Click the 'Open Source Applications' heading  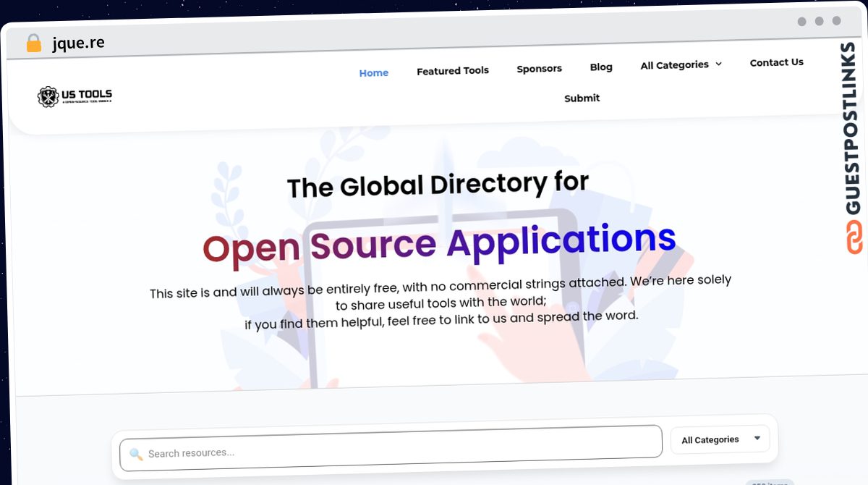click(439, 242)
